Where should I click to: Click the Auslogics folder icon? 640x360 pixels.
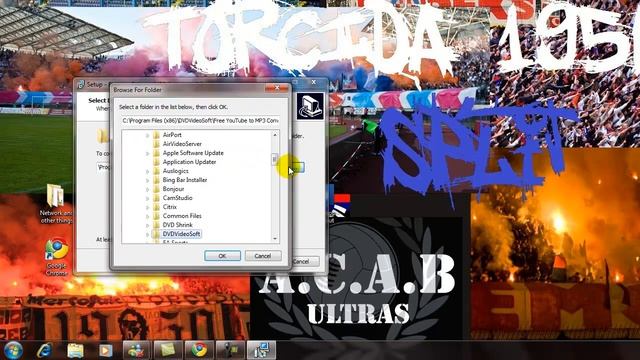pos(156,171)
